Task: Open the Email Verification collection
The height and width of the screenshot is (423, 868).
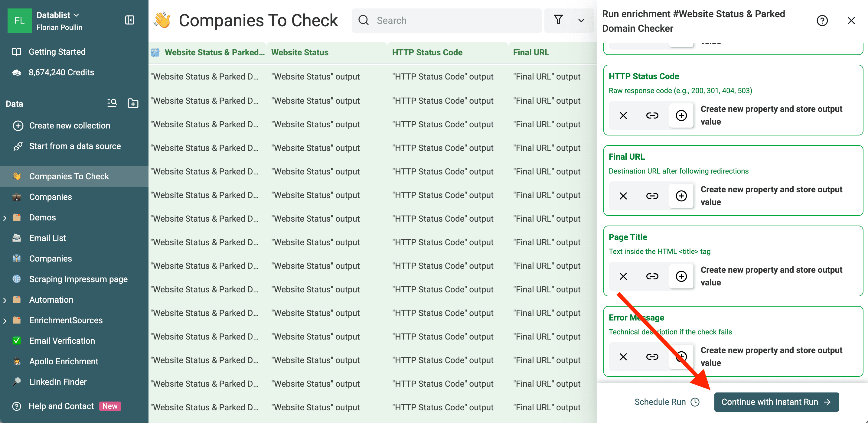Action: pyautogui.click(x=62, y=341)
